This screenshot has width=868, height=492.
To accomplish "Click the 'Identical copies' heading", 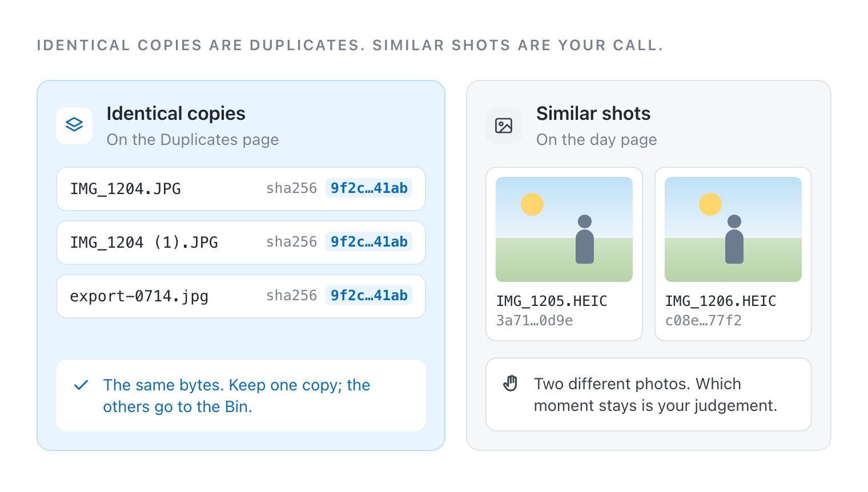I will tap(176, 114).
